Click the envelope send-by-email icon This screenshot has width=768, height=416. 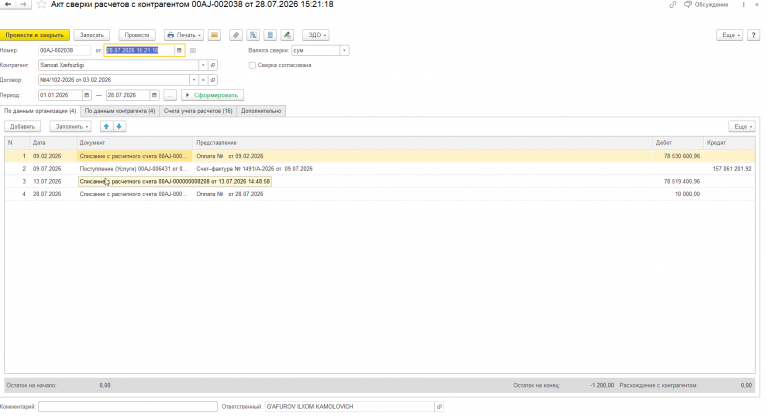coord(214,35)
